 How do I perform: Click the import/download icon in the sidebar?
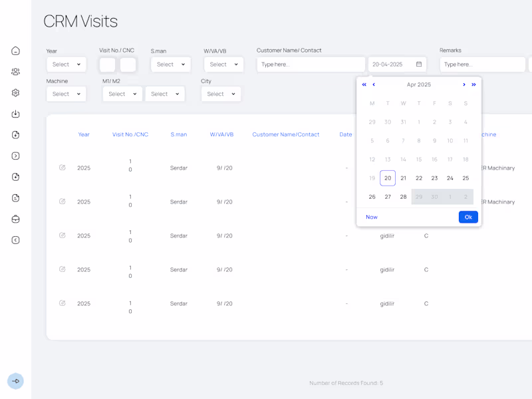(x=15, y=114)
